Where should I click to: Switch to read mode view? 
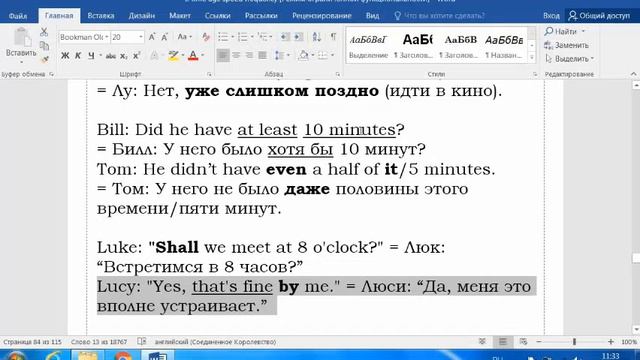pos(482,342)
